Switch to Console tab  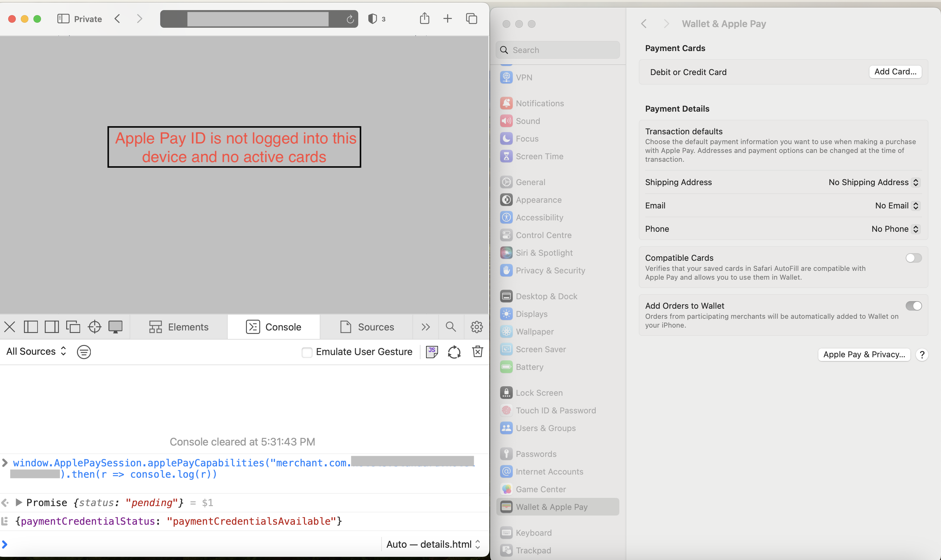coord(273,327)
